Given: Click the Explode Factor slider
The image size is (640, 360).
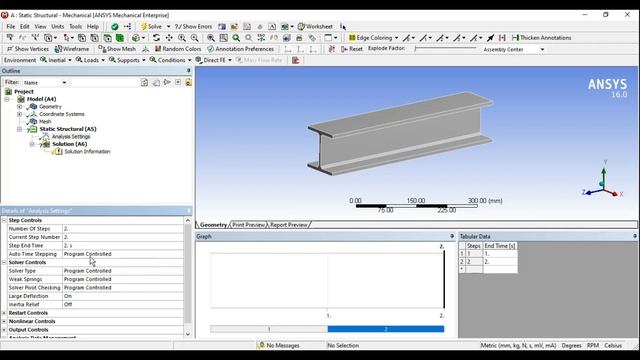Looking at the screenshot, I should pyautogui.click(x=445, y=49).
